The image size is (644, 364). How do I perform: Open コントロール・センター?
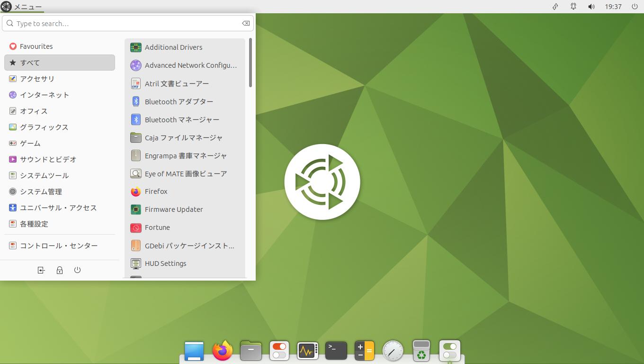pos(59,246)
